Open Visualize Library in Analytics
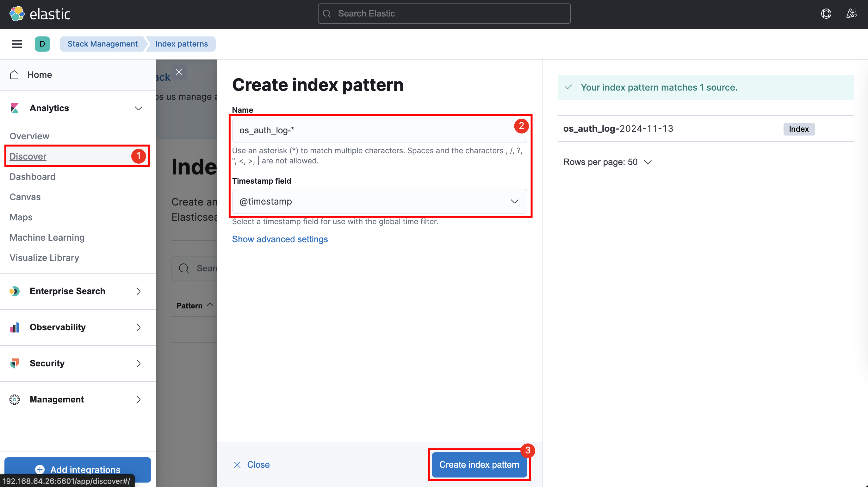This screenshot has width=868, height=487. click(44, 257)
